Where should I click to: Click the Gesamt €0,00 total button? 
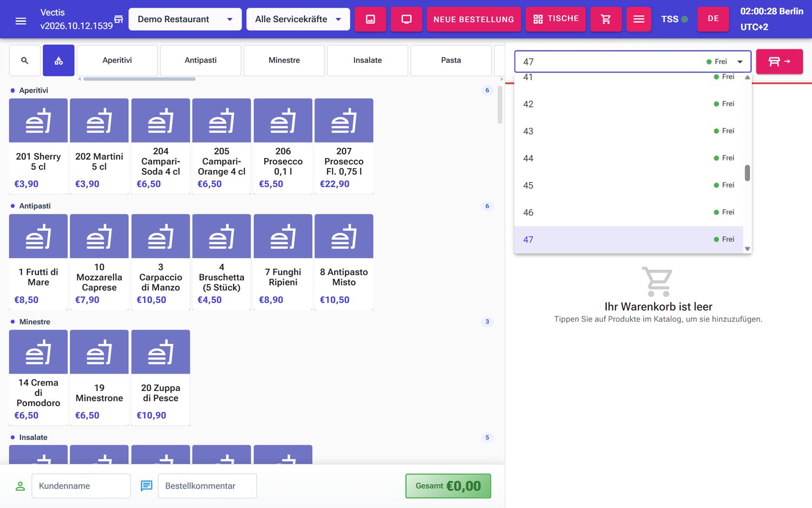click(448, 486)
